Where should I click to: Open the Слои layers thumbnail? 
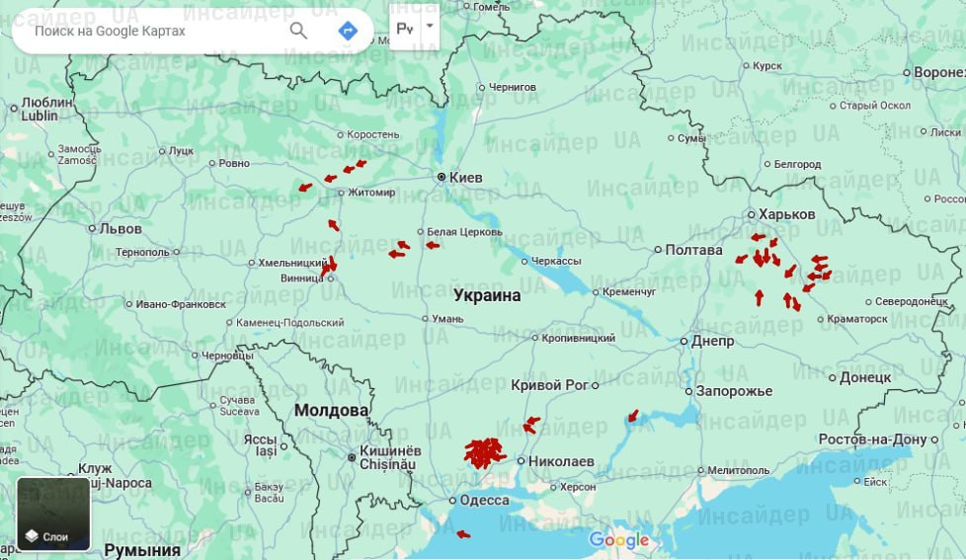tap(53, 514)
